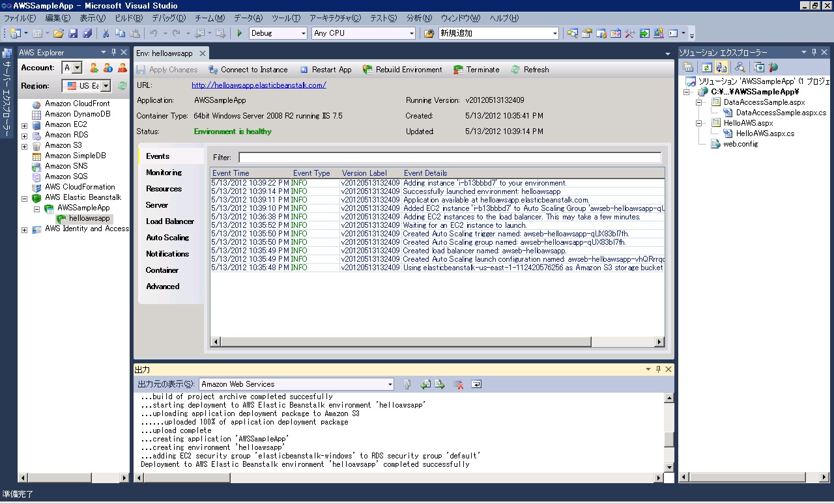Select the Advanced tab
The height and width of the screenshot is (504, 834).
click(162, 287)
